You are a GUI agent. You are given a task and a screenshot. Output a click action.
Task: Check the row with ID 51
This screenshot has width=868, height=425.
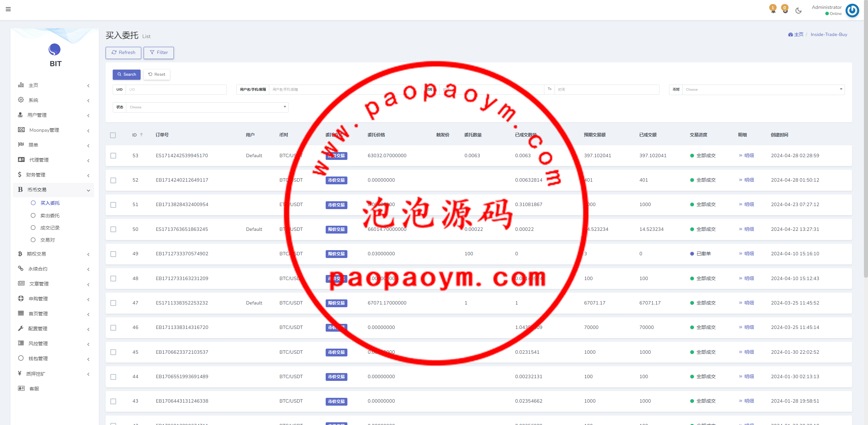(x=113, y=205)
